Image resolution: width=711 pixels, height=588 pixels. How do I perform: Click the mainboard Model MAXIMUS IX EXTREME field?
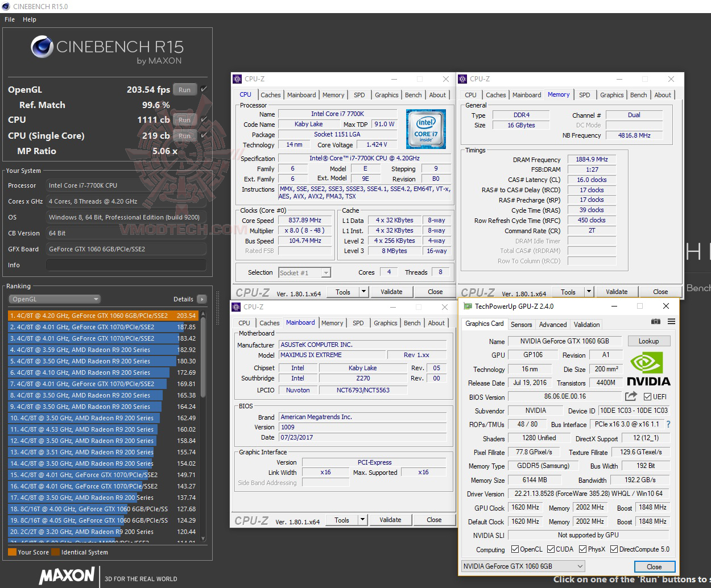click(x=331, y=355)
